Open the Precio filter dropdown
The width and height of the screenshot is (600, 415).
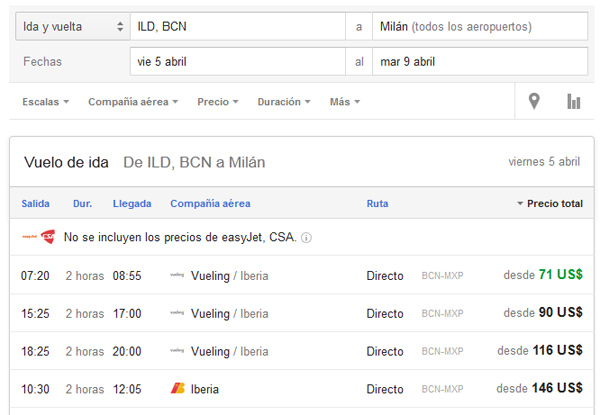pyautogui.click(x=217, y=102)
